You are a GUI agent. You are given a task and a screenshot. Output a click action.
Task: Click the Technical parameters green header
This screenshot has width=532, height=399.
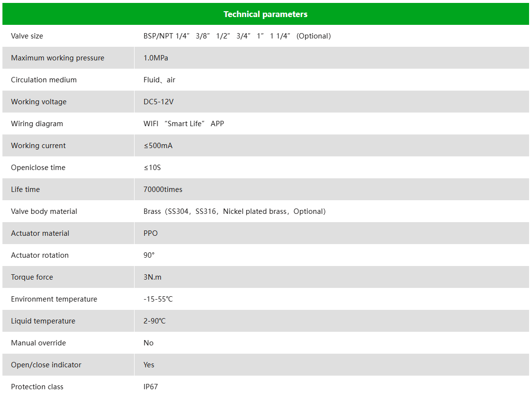coord(266,14)
